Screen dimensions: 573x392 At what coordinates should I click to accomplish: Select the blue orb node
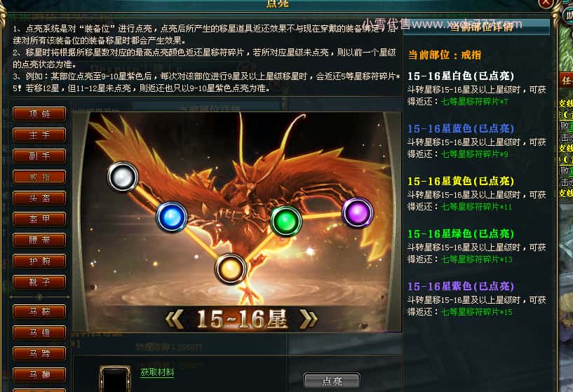click(172, 217)
